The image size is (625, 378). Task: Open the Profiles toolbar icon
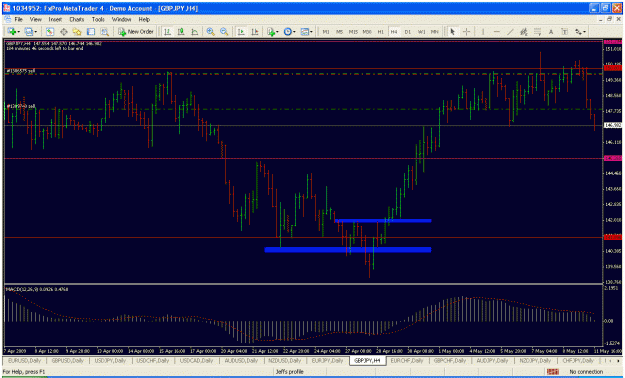click(29, 32)
